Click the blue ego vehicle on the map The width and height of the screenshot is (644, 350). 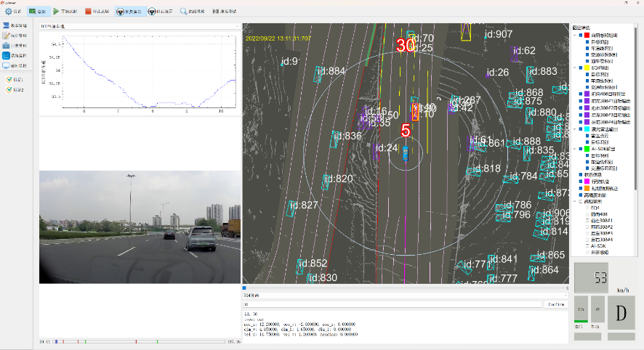point(406,153)
